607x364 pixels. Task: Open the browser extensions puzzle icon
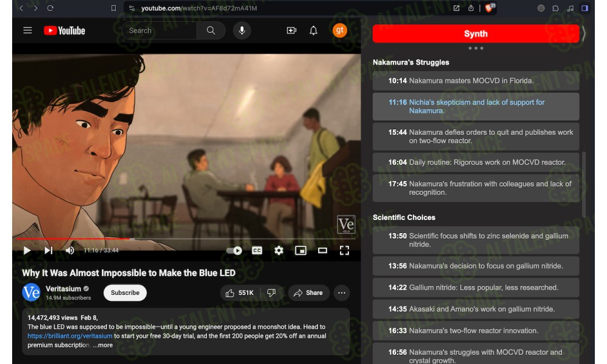(555, 8)
